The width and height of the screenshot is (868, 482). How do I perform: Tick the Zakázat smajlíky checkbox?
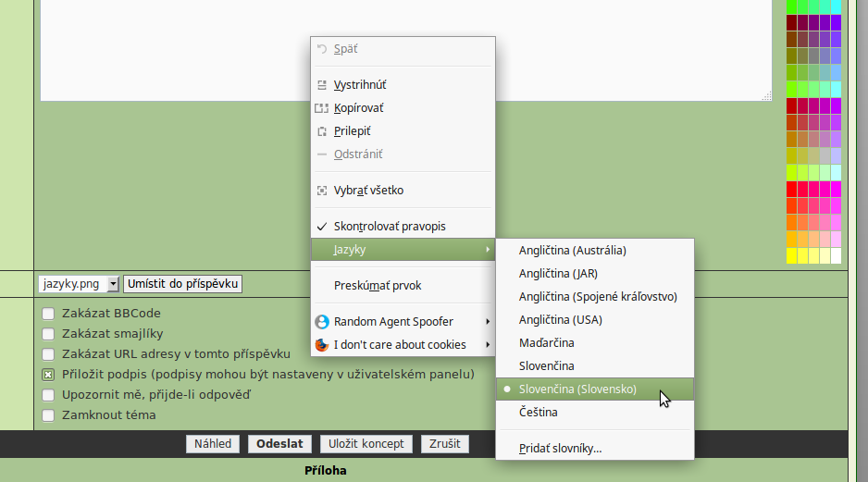(48, 334)
